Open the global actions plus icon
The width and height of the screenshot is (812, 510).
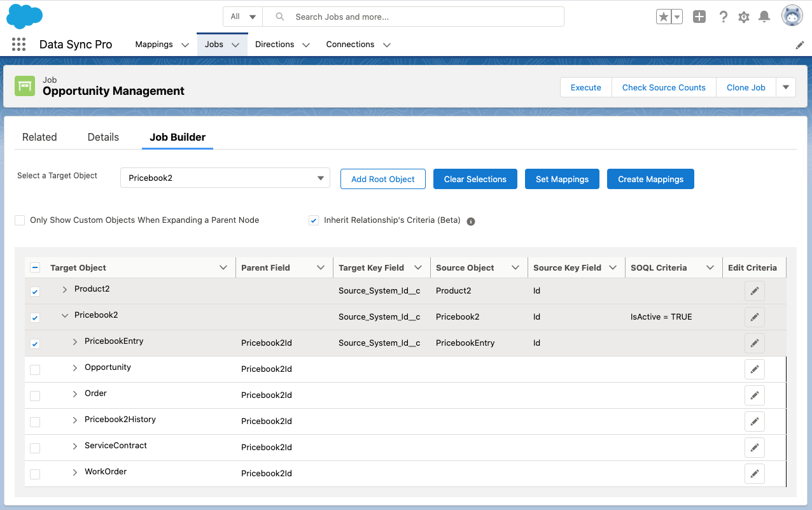[699, 17]
